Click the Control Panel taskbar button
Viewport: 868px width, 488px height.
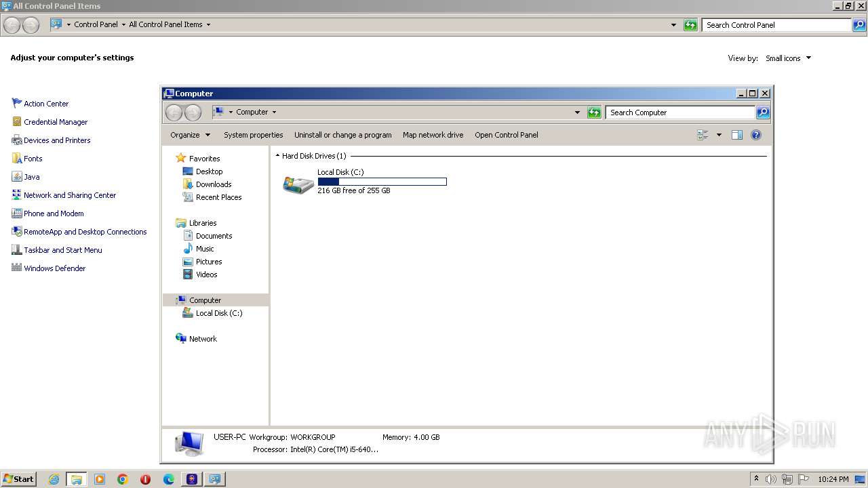(x=215, y=479)
